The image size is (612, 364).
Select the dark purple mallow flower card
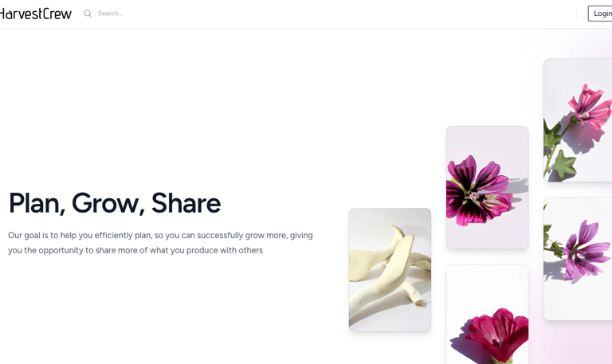pos(487,187)
